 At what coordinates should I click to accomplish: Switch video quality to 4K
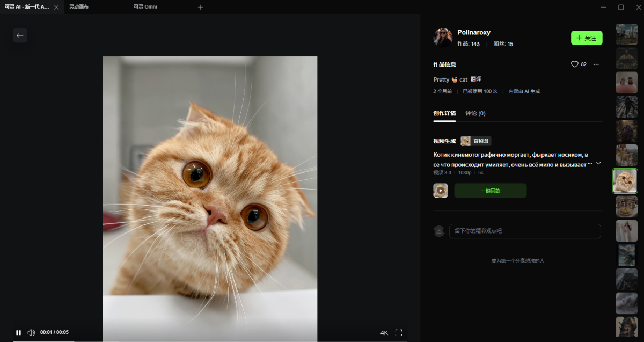(x=384, y=333)
